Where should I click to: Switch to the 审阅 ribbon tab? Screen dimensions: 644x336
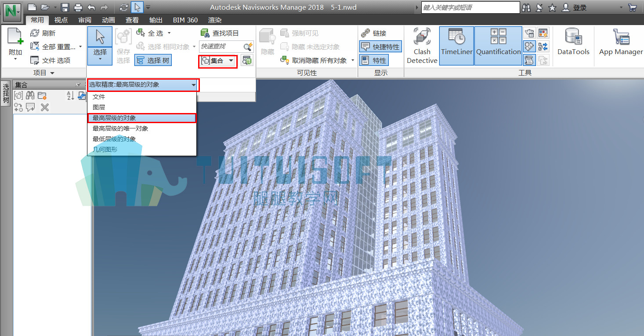pyautogui.click(x=85, y=20)
